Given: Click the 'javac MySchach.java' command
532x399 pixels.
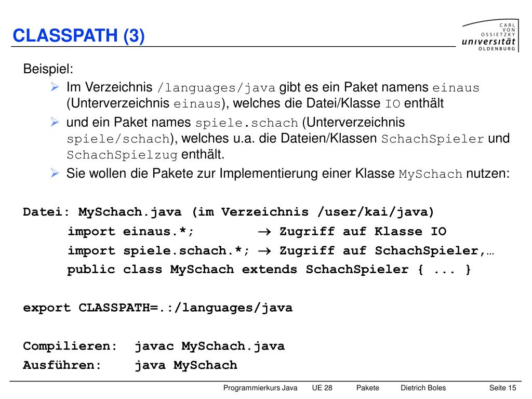Looking at the screenshot, I should pyautogui.click(x=210, y=347).
